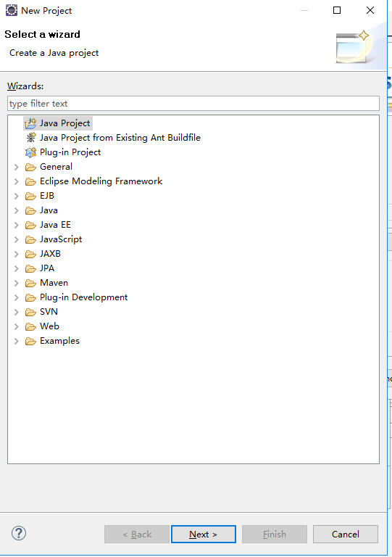This screenshot has width=392, height=557.
Task: Click the Eclipse icon in title bar
Action: click(12, 10)
